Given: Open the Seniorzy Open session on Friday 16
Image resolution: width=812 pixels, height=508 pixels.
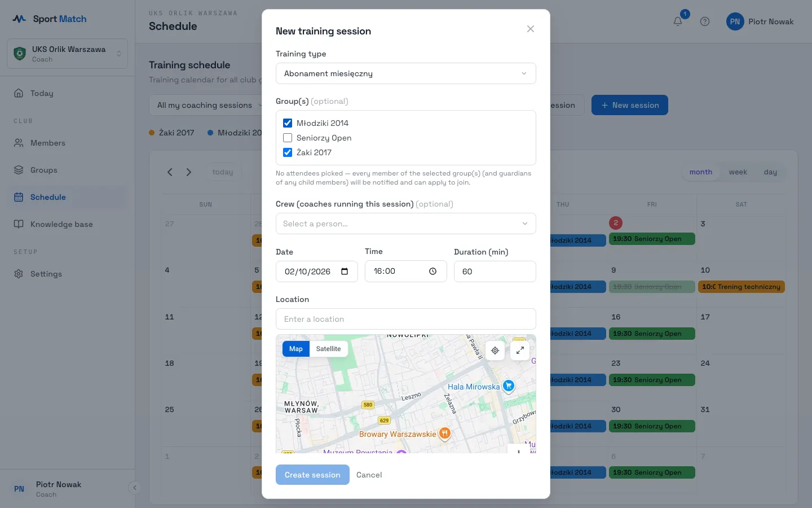Looking at the screenshot, I should [x=652, y=334].
